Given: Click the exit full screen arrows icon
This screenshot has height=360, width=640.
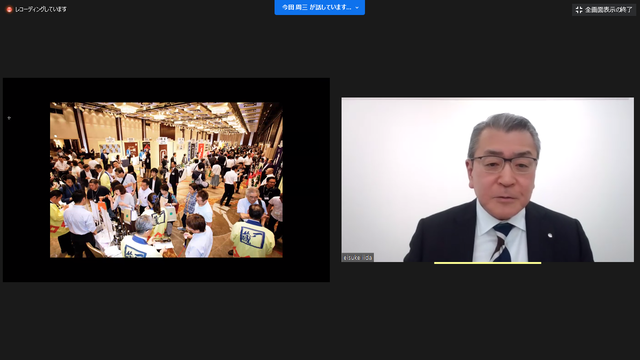Looking at the screenshot, I should (x=579, y=10).
